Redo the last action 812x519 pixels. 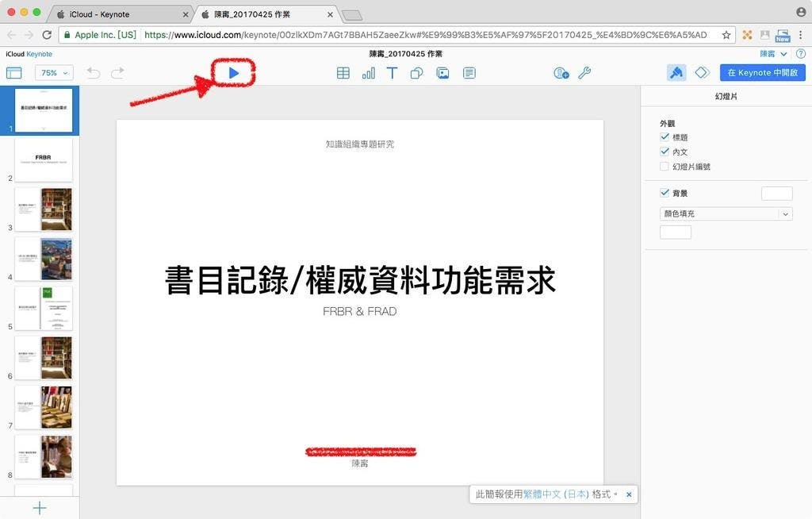coord(118,73)
